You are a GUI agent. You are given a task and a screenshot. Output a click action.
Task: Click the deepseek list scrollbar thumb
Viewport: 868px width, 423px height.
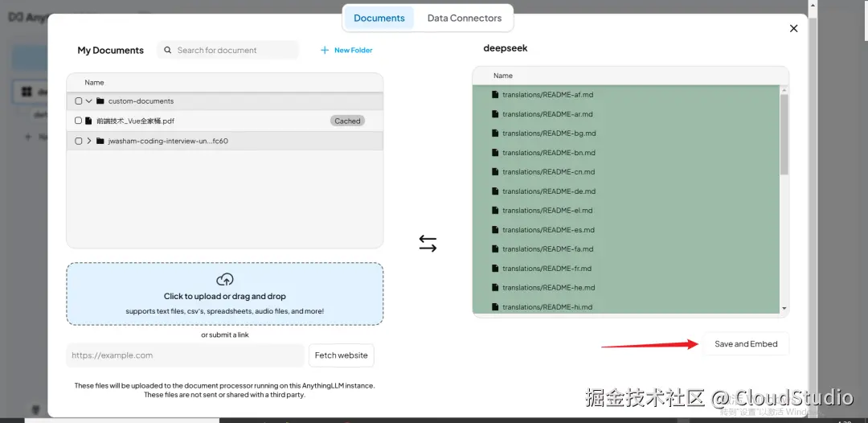784,134
